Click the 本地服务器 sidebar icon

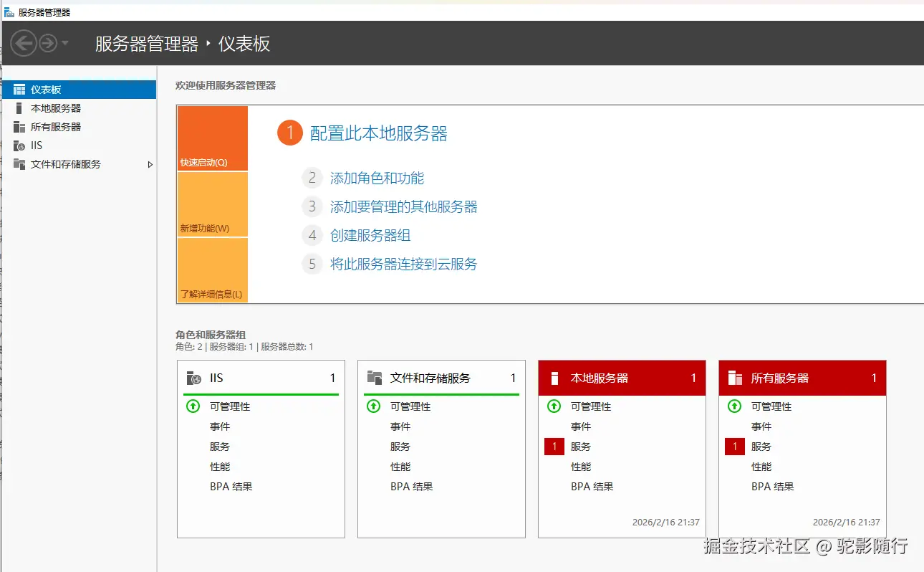[19, 108]
